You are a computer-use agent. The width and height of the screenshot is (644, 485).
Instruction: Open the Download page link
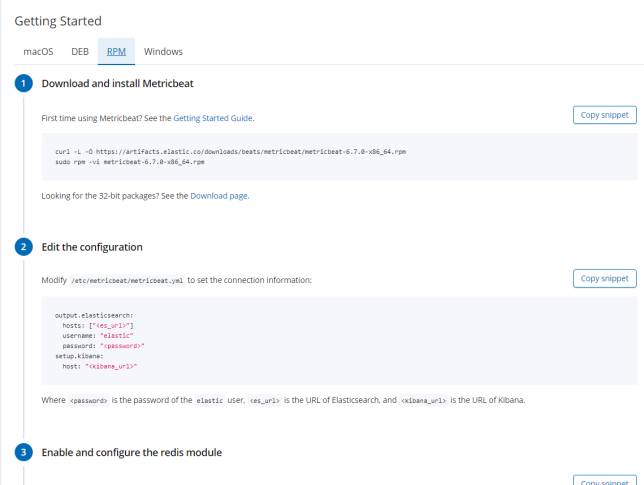point(219,196)
